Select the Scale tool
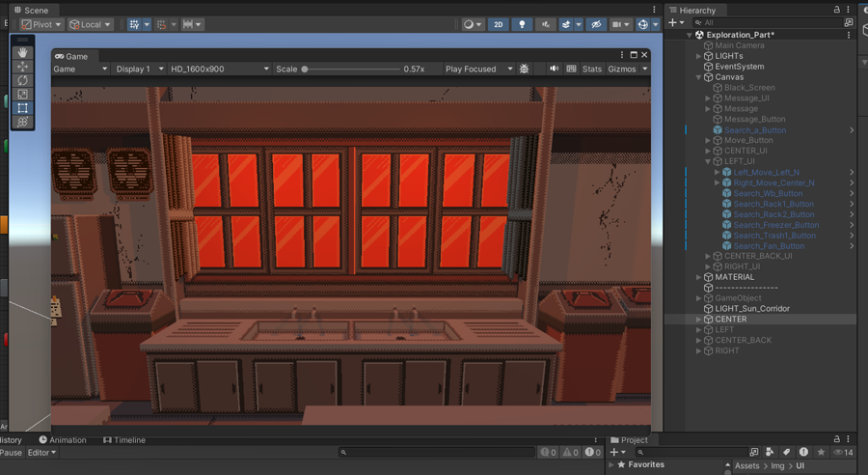The height and width of the screenshot is (475, 868). (22, 95)
